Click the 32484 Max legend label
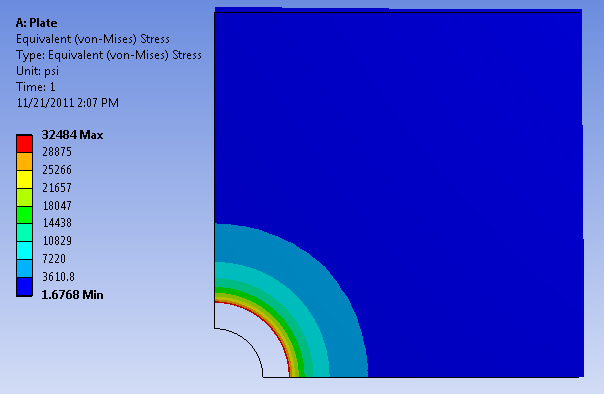Image resolution: width=604 pixels, height=394 pixels. point(72,135)
